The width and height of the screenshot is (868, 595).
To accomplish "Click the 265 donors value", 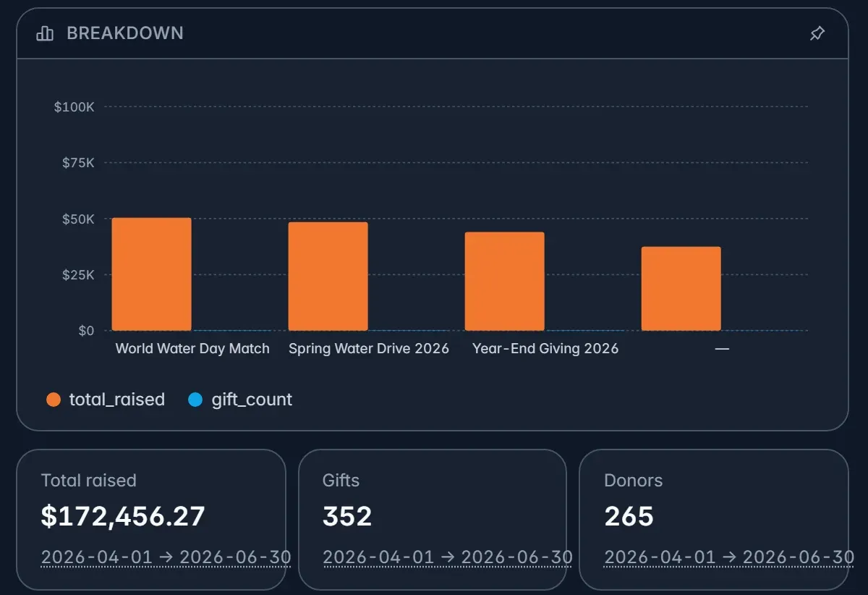I will 629,517.
